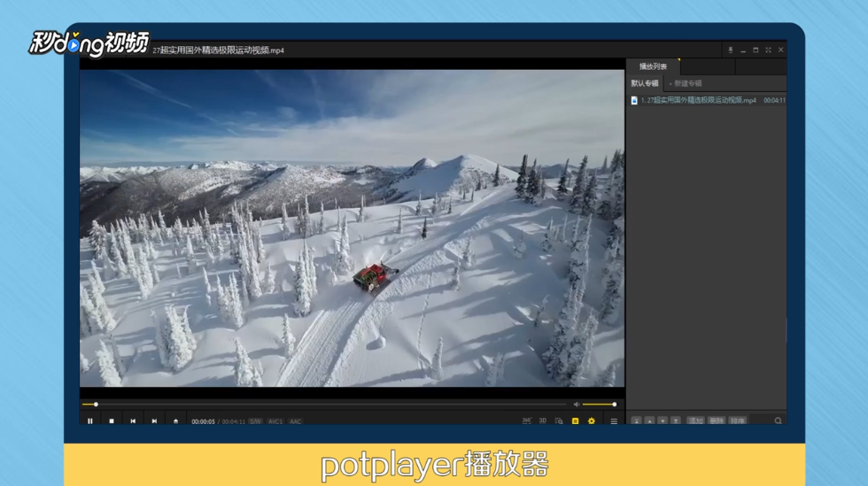Click the empty second playlist tab
868x486 pixels.
tap(708, 66)
